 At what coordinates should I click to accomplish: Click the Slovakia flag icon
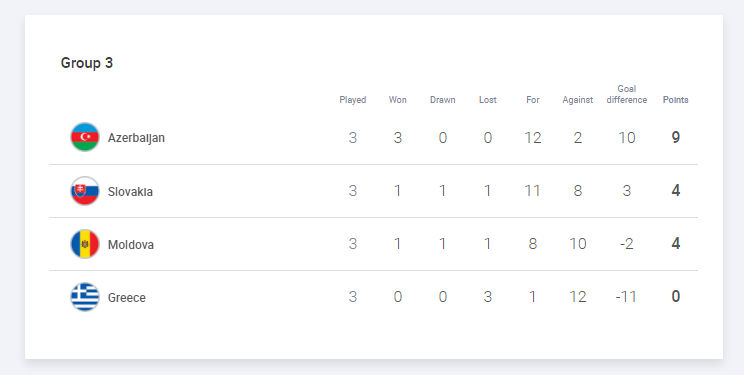coord(85,191)
